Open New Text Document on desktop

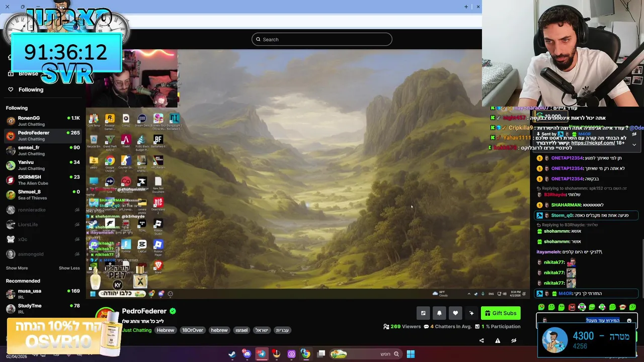point(158,185)
